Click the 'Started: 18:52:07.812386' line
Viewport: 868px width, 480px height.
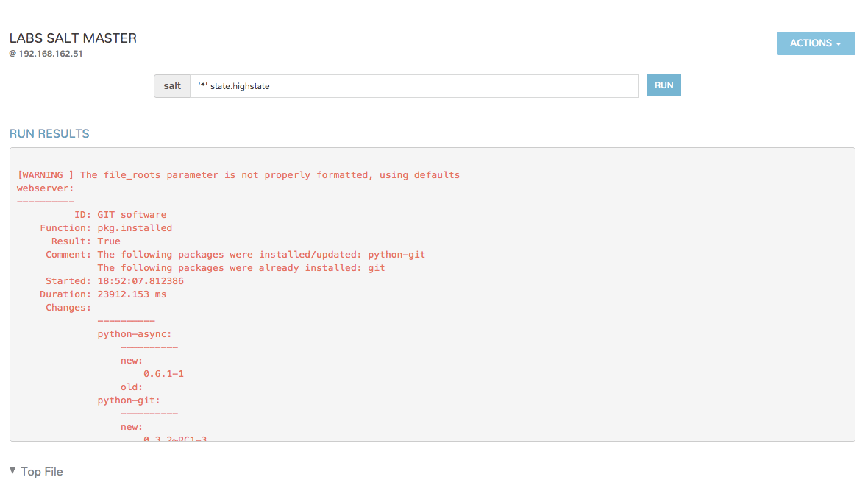(x=115, y=281)
